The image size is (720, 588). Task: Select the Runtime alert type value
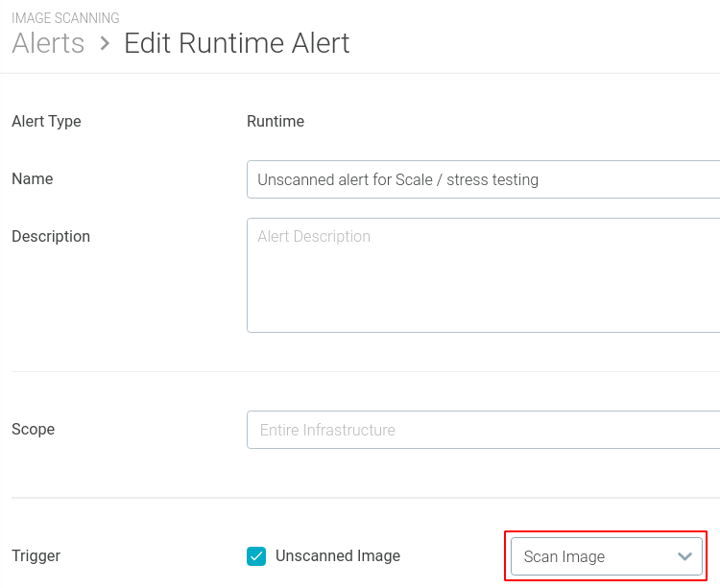276,121
